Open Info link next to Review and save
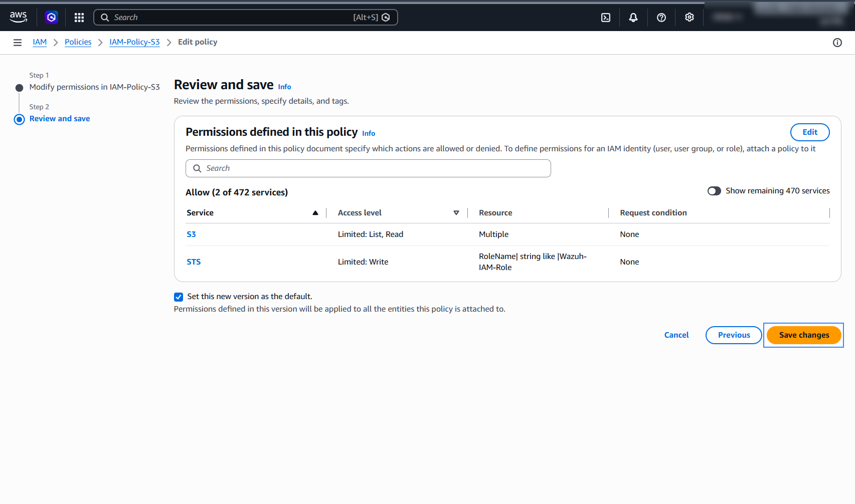The height and width of the screenshot is (504, 855). pyautogui.click(x=284, y=87)
